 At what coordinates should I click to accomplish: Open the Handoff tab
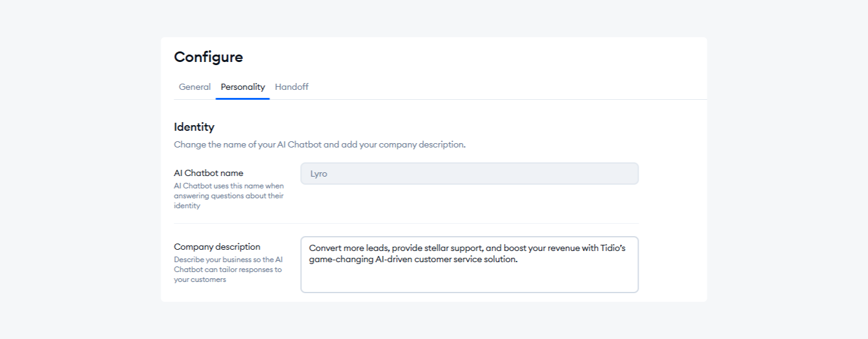point(291,87)
